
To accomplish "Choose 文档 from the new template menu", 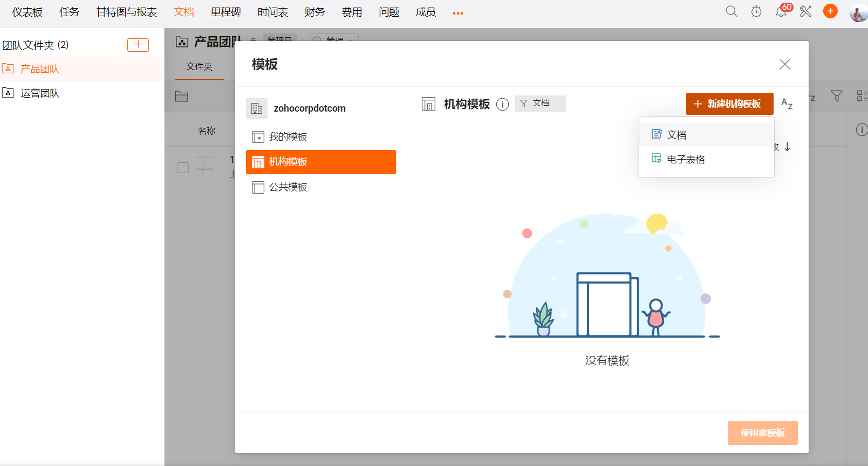I will (676, 135).
